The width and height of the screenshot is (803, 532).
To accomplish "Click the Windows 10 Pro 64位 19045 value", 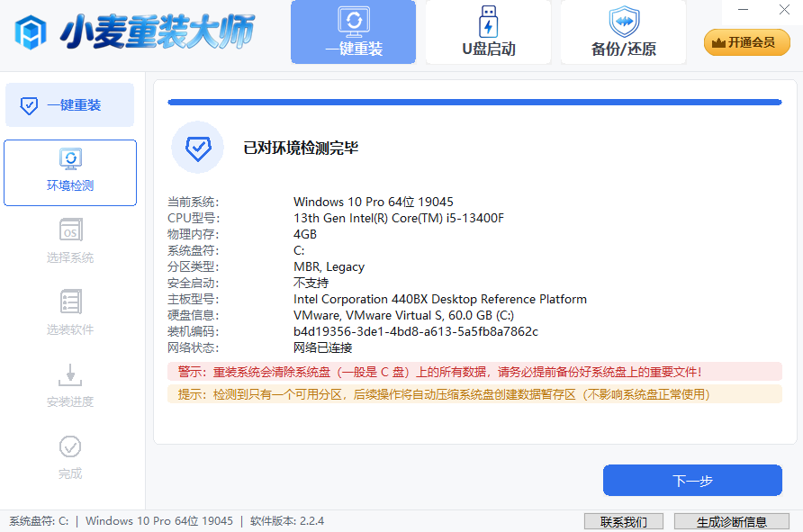I will point(374,202).
